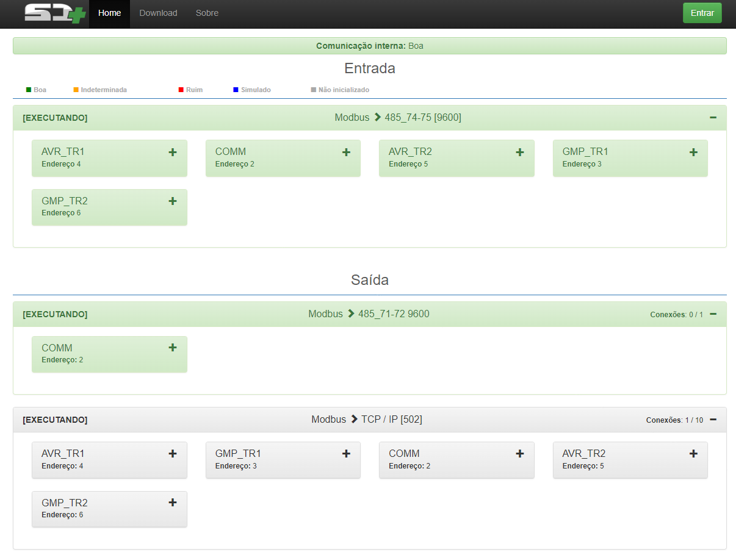Click Endereço: 5 under AVR_TR2 in TCP / IP

coord(583,466)
